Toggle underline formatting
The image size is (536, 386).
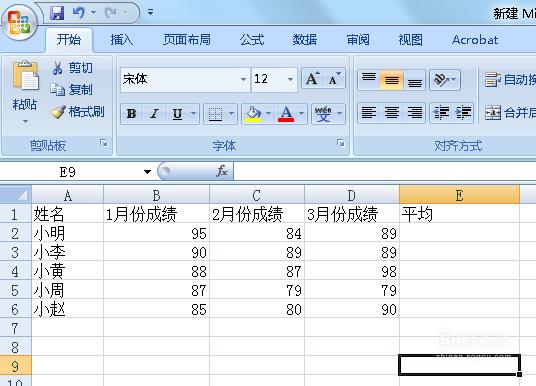(177, 114)
